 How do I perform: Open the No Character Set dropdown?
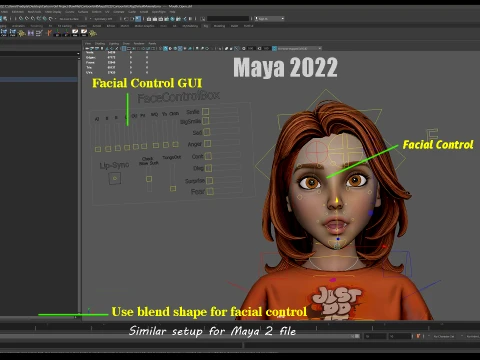point(444,336)
